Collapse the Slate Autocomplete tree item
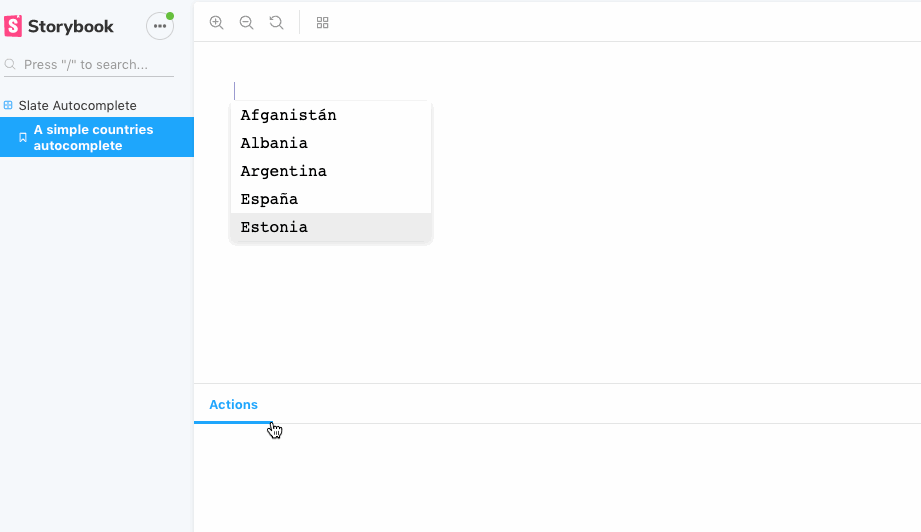This screenshot has width=921, height=532. pyautogui.click(x=77, y=105)
